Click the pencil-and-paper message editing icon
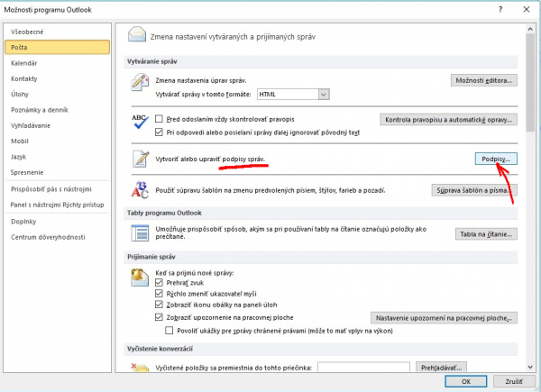The height and width of the screenshot is (392, 541). coord(140,82)
